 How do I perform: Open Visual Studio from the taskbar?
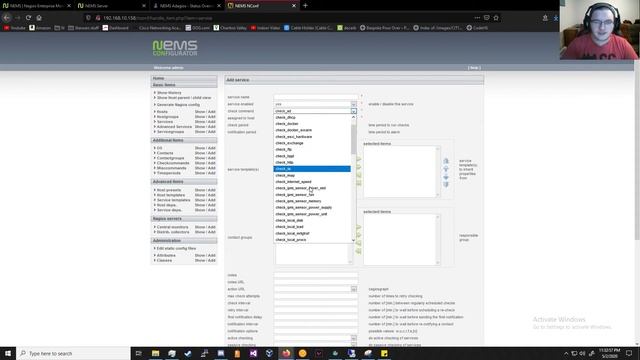click(253, 353)
